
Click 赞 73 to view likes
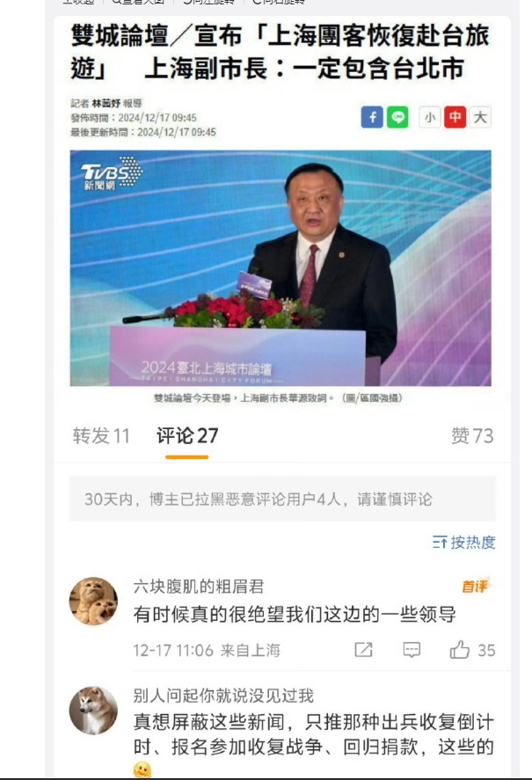click(472, 436)
